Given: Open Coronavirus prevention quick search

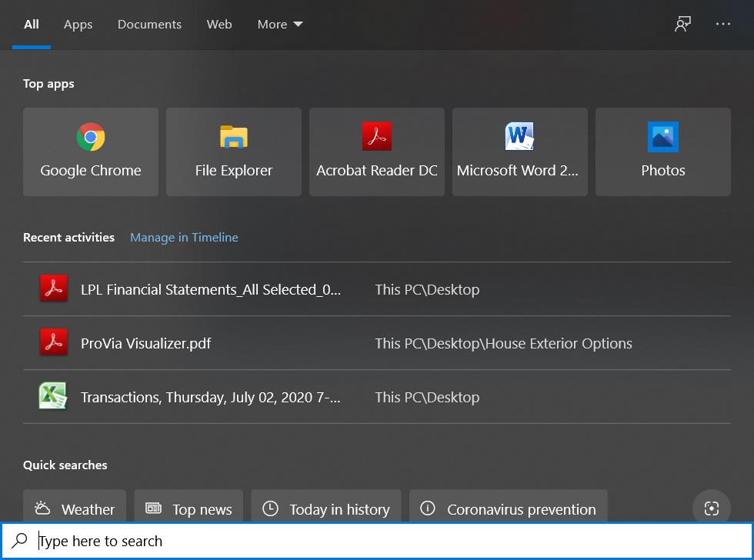Looking at the screenshot, I should (x=509, y=507).
